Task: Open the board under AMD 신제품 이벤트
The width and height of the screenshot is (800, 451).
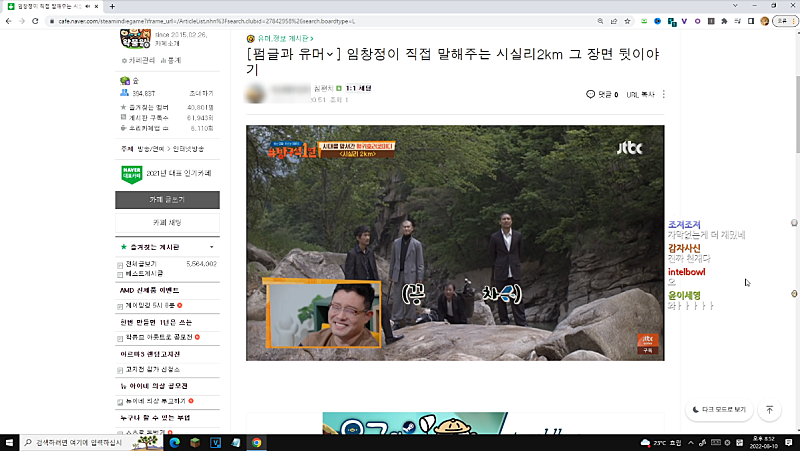Action: click(149, 306)
